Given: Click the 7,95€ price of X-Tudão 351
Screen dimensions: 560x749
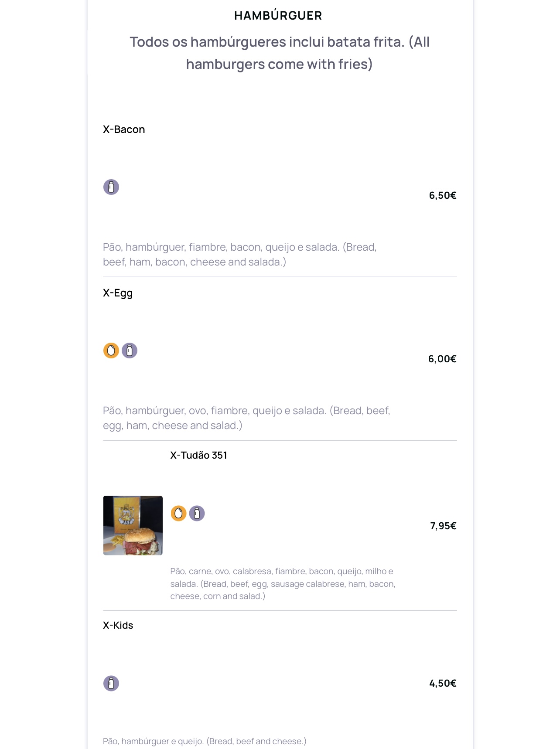Looking at the screenshot, I should [x=443, y=526].
